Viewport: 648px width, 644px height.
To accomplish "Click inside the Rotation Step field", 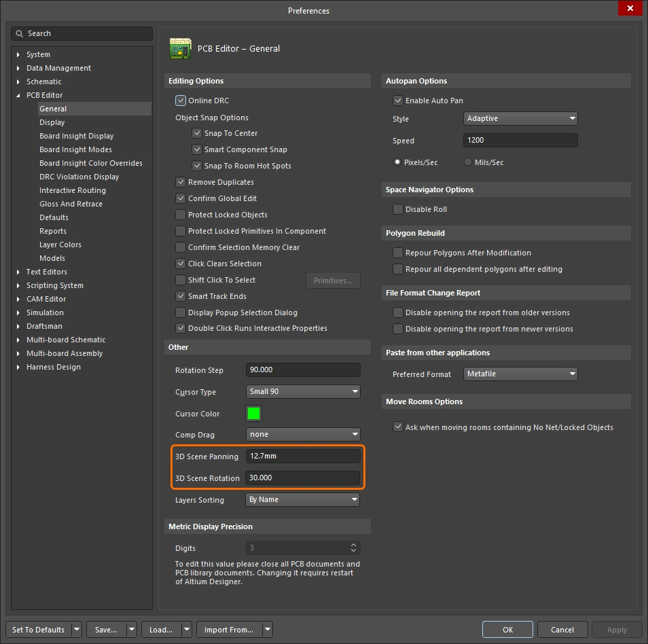I will (303, 370).
